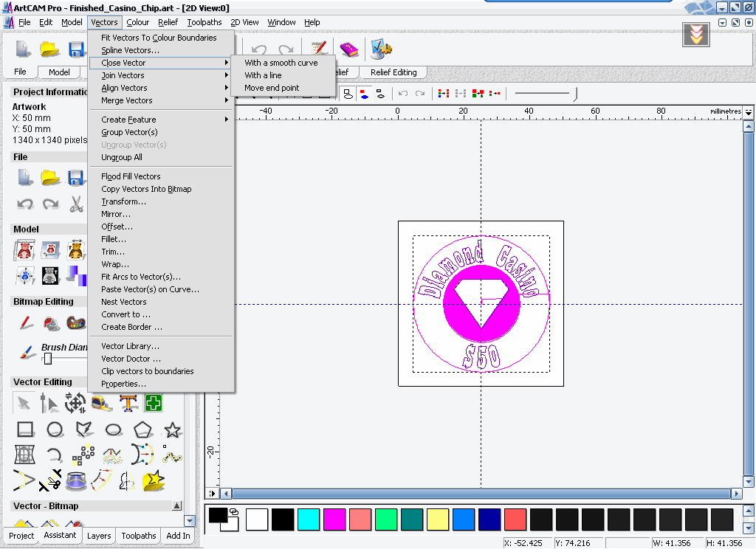Open the transform vectors tool

[76, 403]
